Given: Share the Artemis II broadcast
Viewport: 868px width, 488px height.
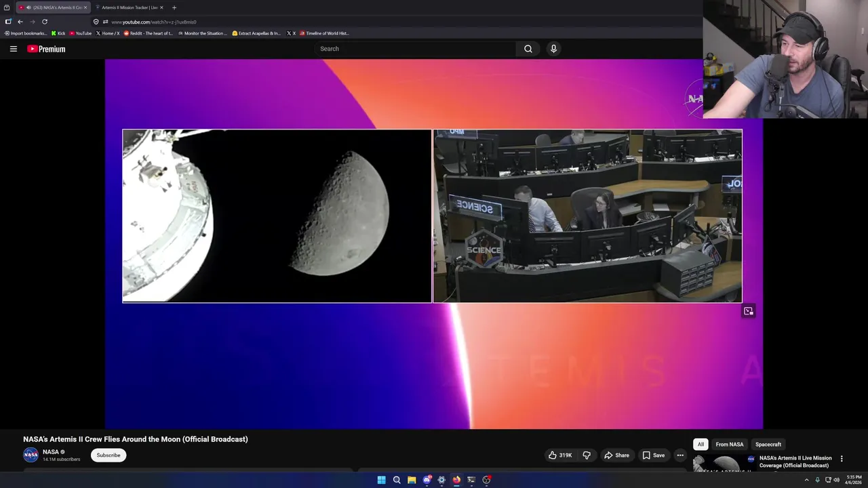Looking at the screenshot, I should (617, 455).
